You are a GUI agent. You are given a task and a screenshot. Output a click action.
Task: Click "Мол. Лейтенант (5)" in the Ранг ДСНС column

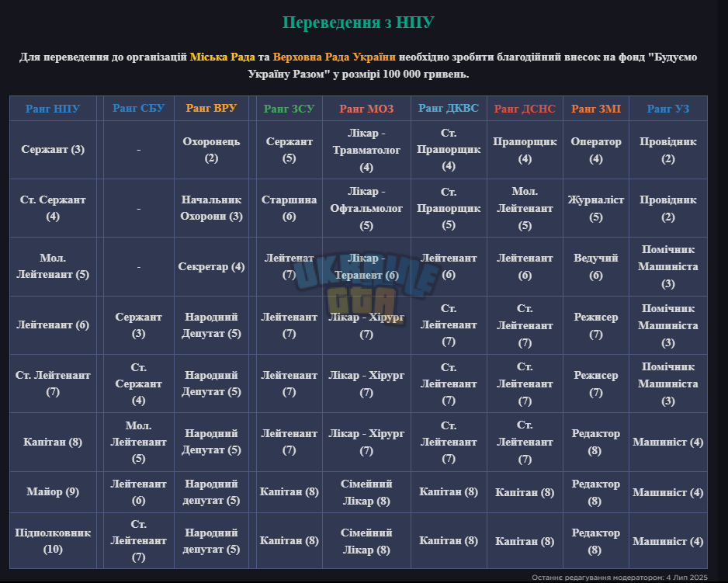[525, 208]
